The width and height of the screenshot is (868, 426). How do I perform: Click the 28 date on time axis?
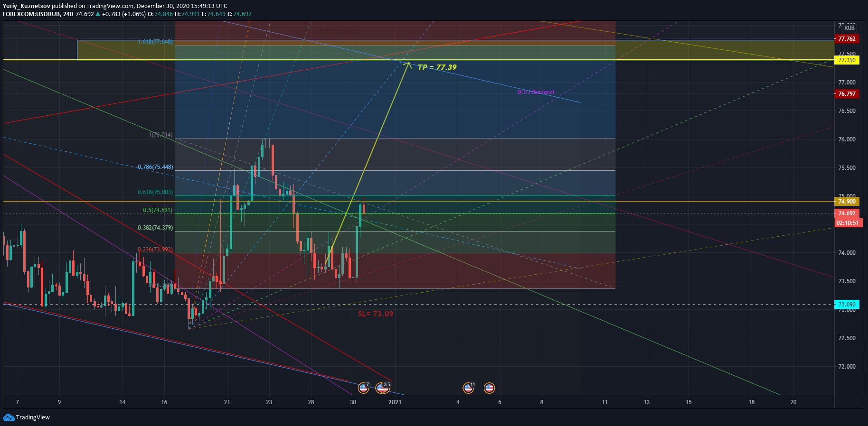click(x=311, y=402)
